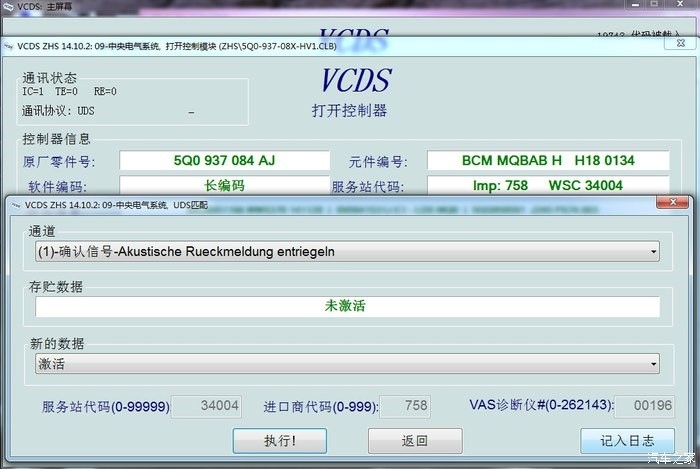The height and width of the screenshot is (469, 700).
Task: Click the part number 5Q0 937 084 AJ
Action: (x=225, y=160)
